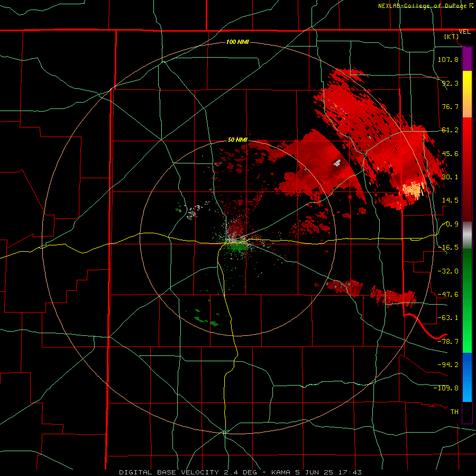Select the -47.6 scale value
This screenshot has width=476, height=476.
coord(448,294)
